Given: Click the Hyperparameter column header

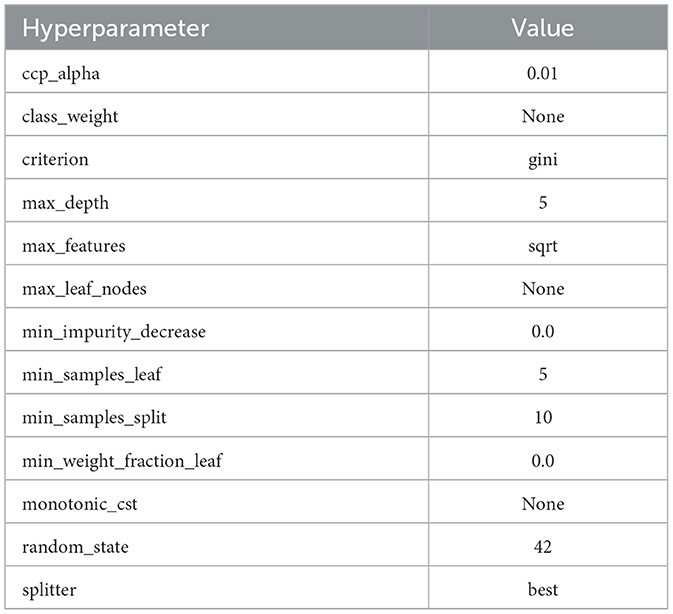Looking at the screenshot, I should click(115, 28).
